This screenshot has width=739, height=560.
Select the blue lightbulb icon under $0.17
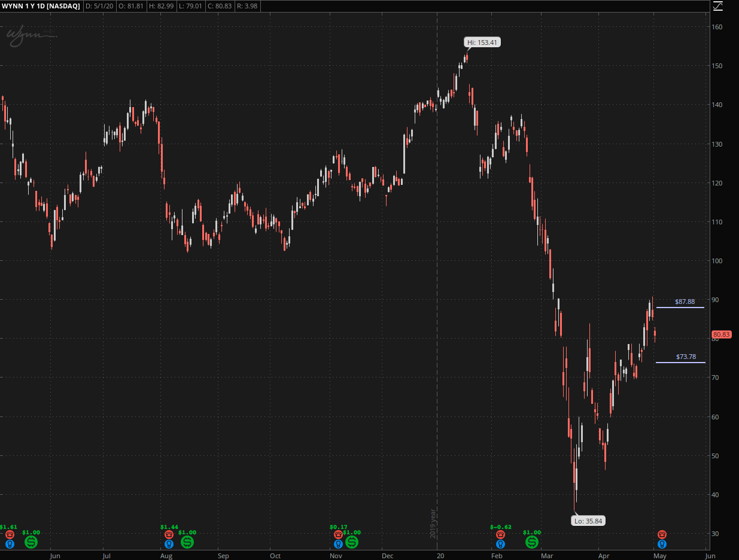coord(338,544)
